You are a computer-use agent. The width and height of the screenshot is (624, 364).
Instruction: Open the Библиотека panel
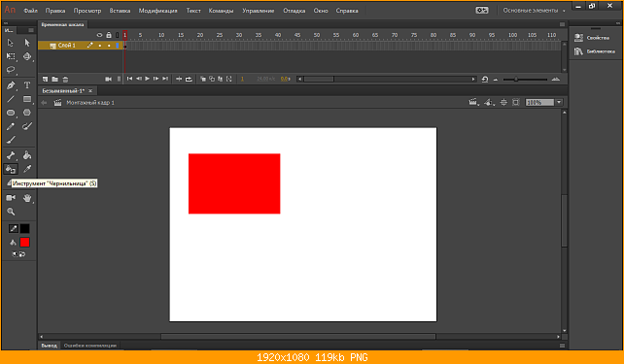point(595,51)
